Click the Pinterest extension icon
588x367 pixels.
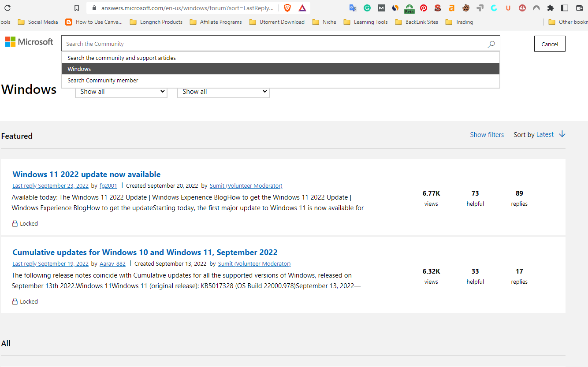[424, 8]
